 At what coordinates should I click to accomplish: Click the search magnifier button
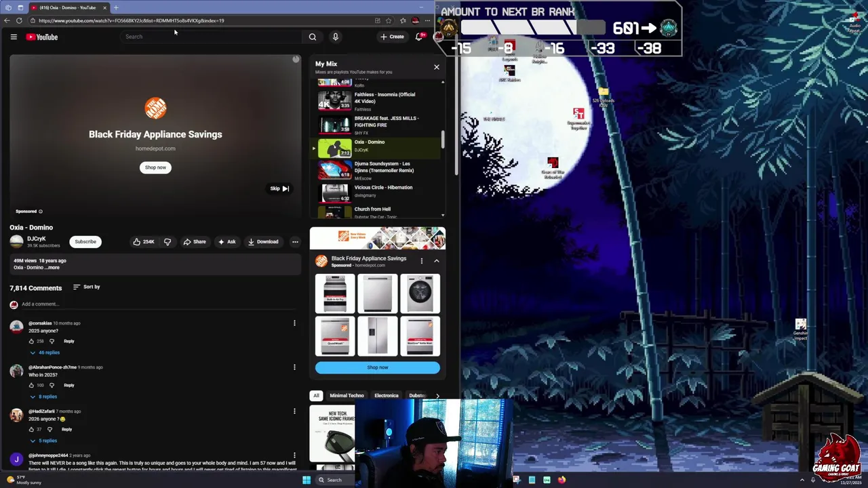coord(313,37)
